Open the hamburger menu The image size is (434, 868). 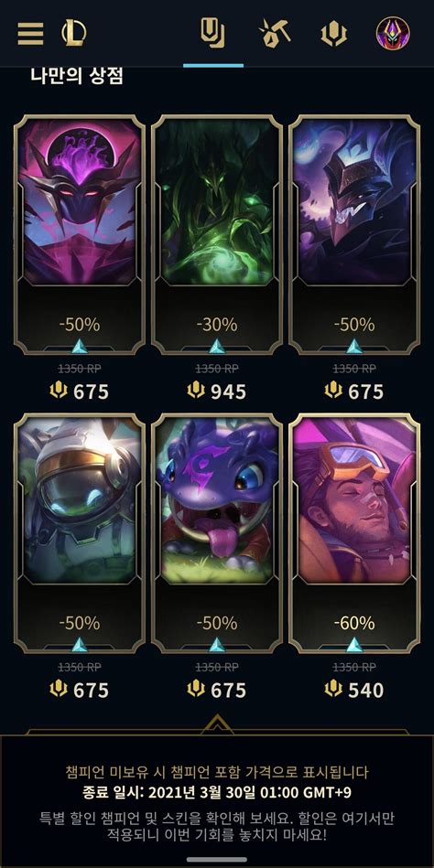coord(30,34)
